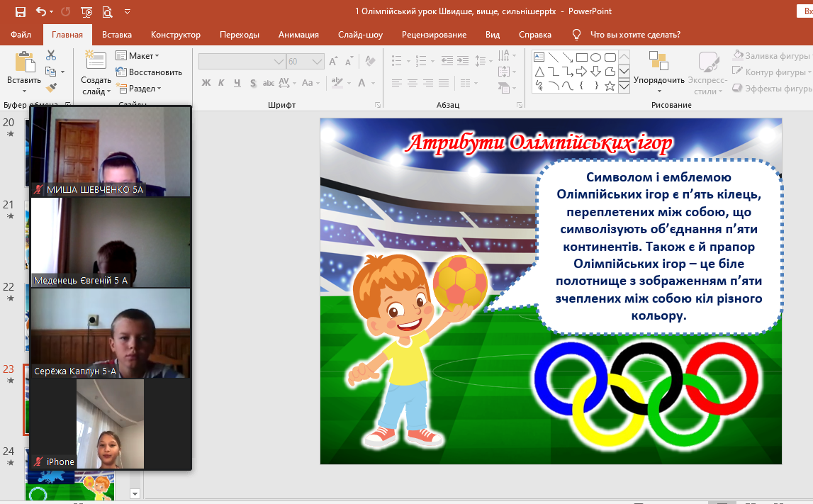The width and height of the screenshot is (813, 504).
Task: Pick the triangle shape in shapes gallery
Action: coord(539,72)
